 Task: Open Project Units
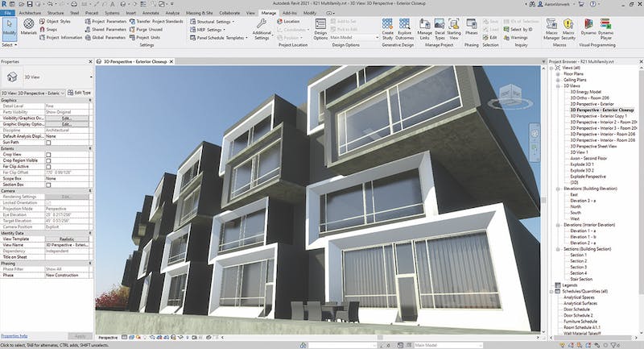coord(145,37)
